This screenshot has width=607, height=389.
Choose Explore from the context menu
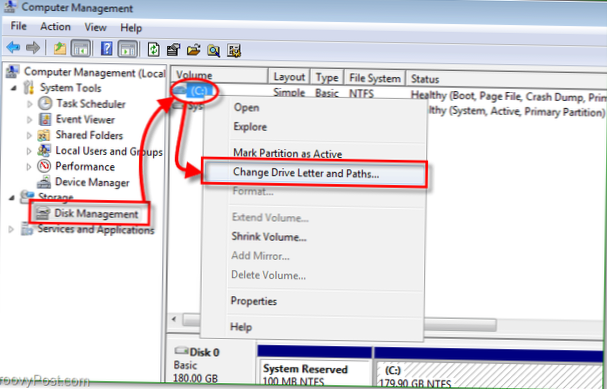(x=250, y=127)
